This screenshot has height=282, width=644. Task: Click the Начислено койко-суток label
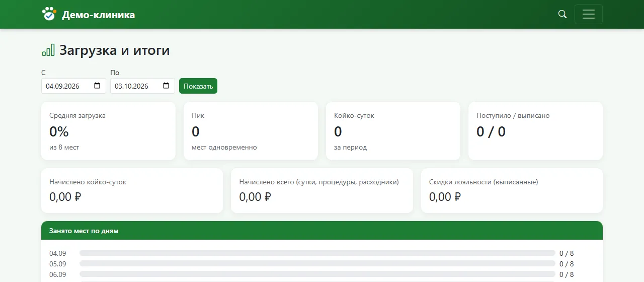point(88,182)
